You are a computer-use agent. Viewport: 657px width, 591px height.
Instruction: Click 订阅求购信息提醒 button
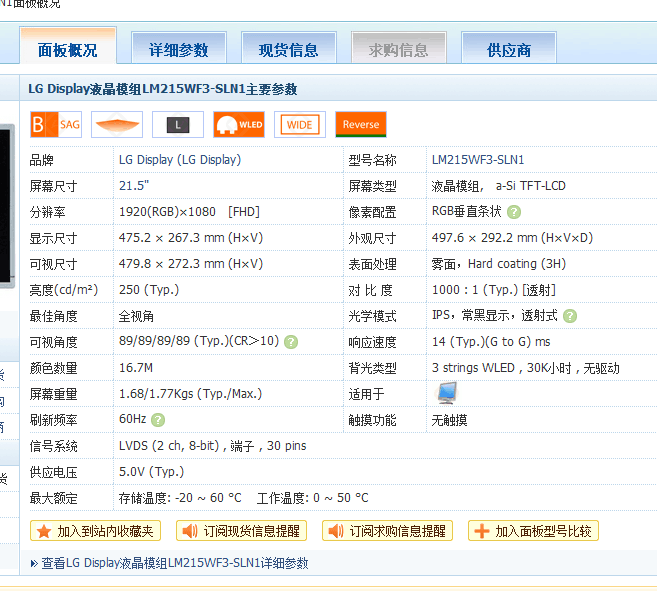(x=387, y=531)
